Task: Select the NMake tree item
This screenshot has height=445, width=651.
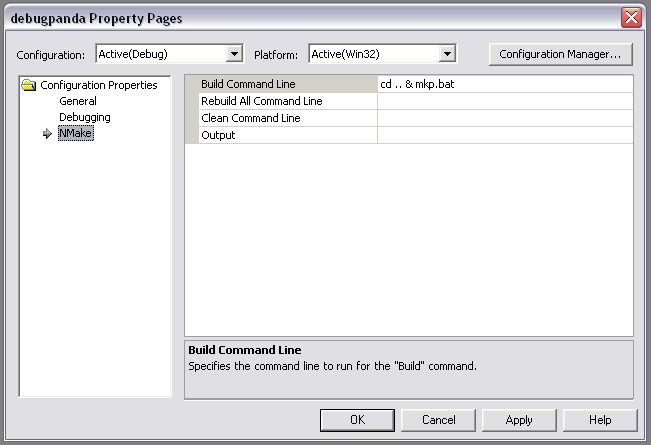Action: click(x=76, y=133)
